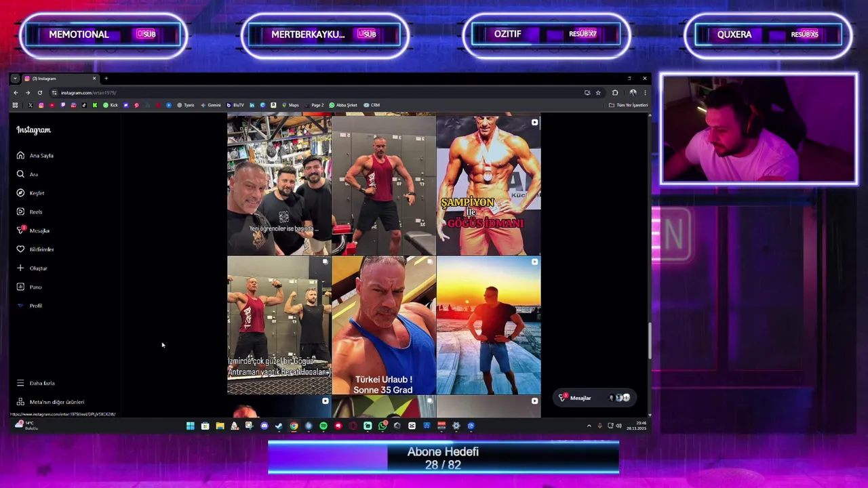Open tab search dropdown arrow
Viewport: 868px width, 488px height.
[x=15, y=79]
